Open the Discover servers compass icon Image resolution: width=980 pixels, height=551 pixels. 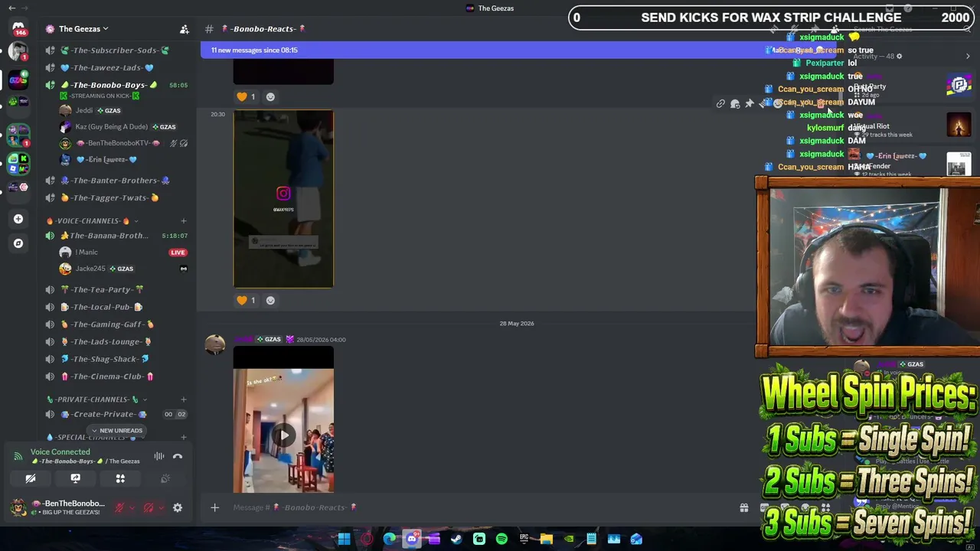pos(18,243)
